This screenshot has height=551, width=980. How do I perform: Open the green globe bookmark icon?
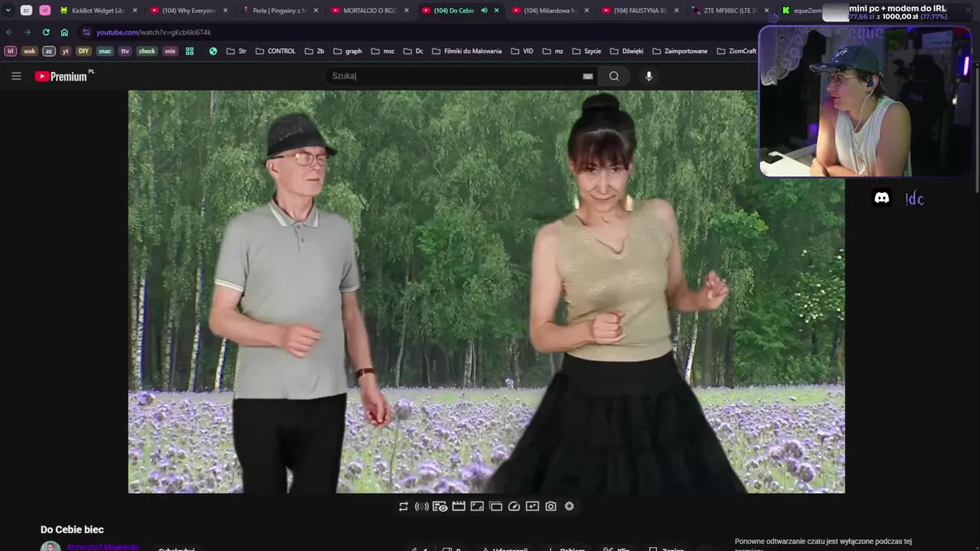pos(213,51)
